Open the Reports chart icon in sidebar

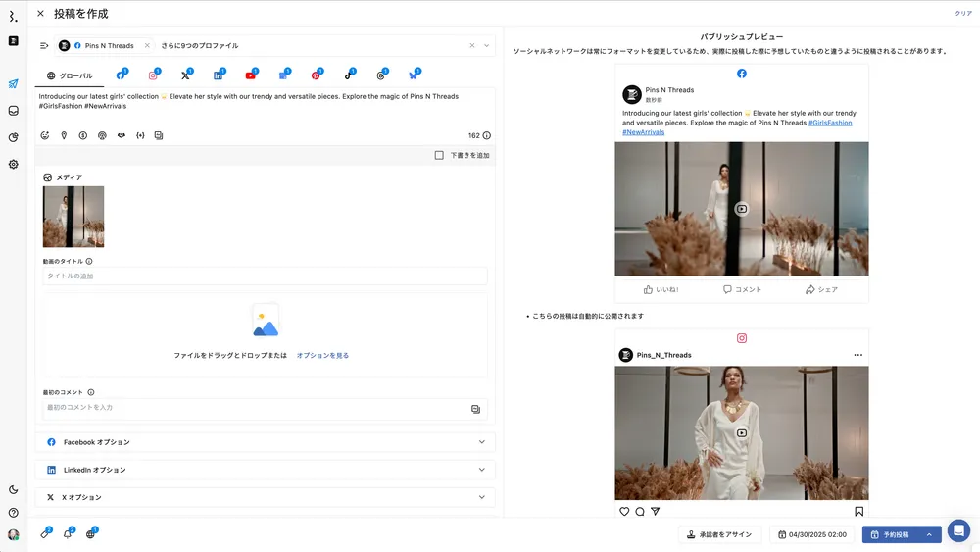[x=13, y=137]
